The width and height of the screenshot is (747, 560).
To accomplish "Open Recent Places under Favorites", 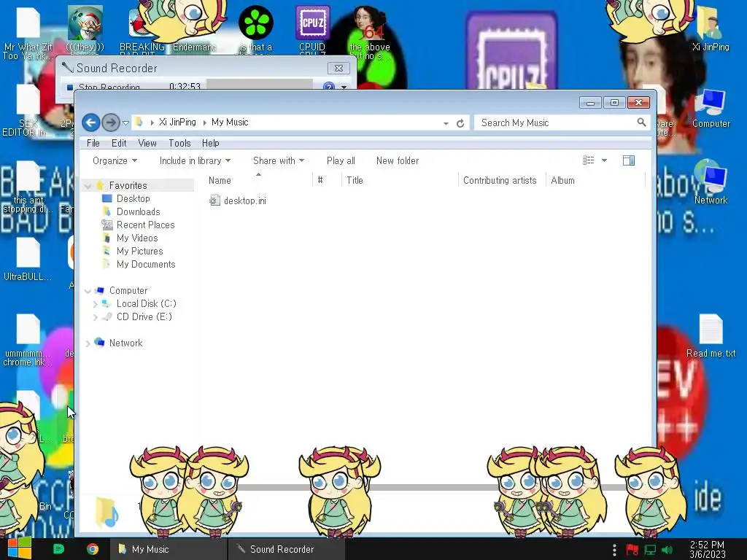I will tap(145, 225).
